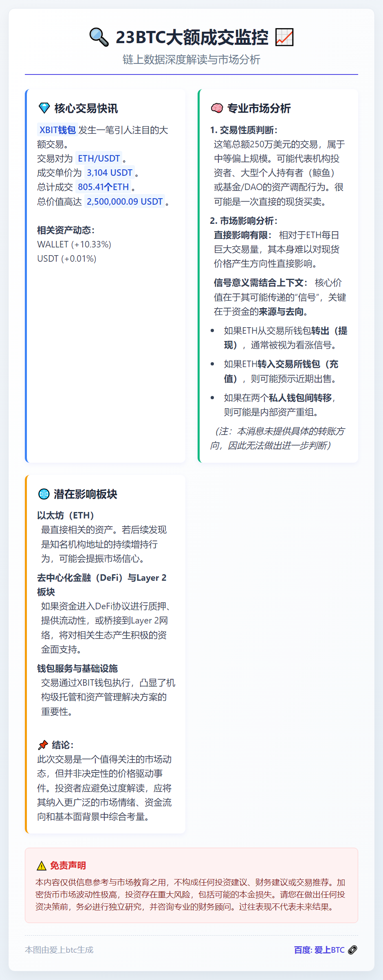Screen dimensions: 383x980
Task: Click the USDT (+0.01%) line
Action: point(67,258)
